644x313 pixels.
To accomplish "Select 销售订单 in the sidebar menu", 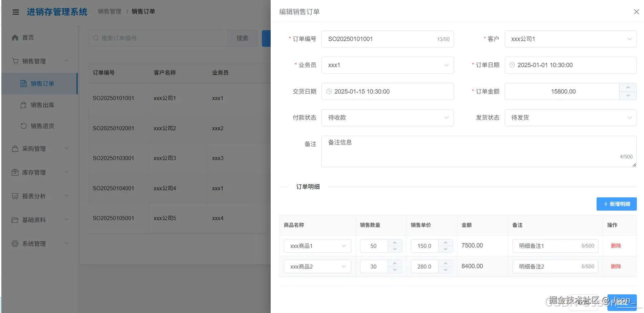I will 39,84.
